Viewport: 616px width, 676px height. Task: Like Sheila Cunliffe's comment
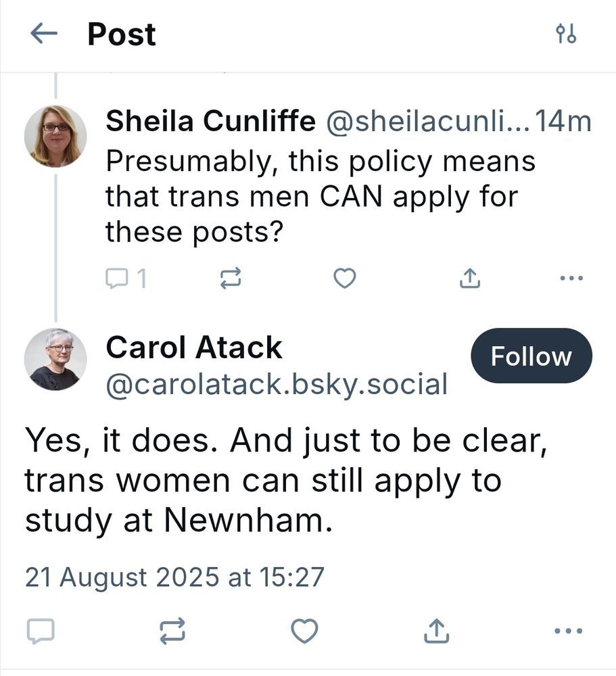point(345,279)
